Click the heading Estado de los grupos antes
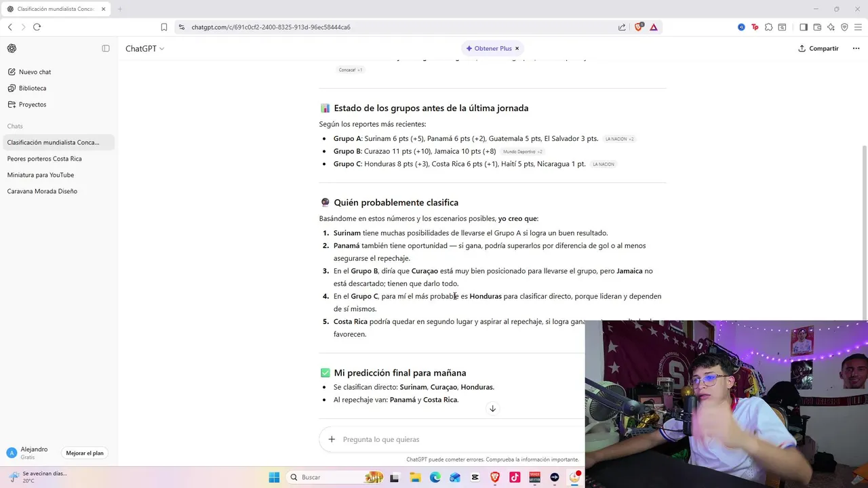Image resolution: width=868 pixels, height=488 pixels. [x=431, y=108]
